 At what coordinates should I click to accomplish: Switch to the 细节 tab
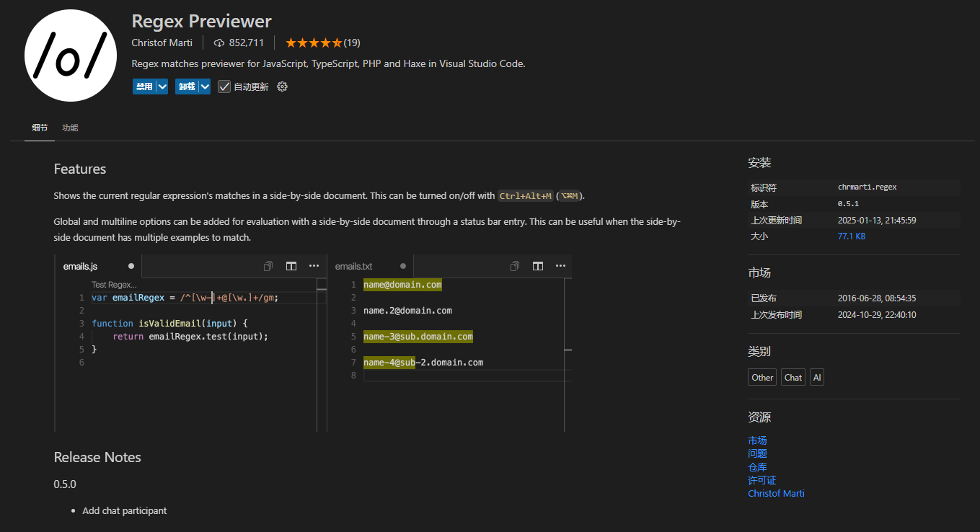tap(40, 128)
